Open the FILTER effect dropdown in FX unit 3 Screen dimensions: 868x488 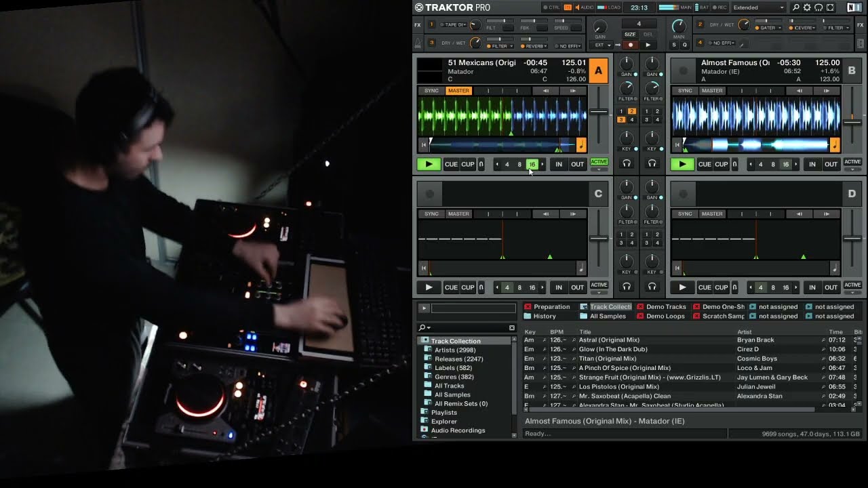pos(500,46)
